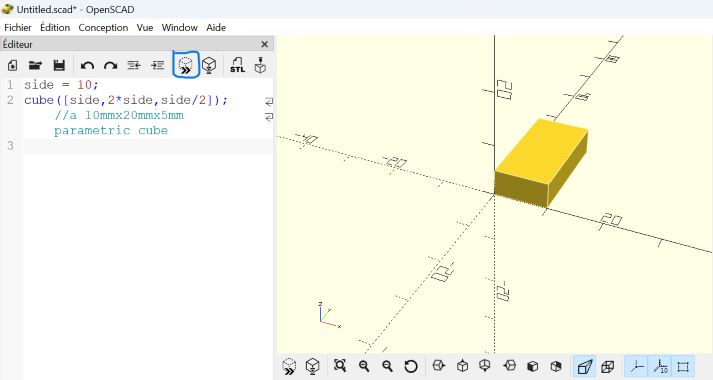Unindent the selected code lines
The height and width of the screenshot is (380, 713).
[134, 65]
